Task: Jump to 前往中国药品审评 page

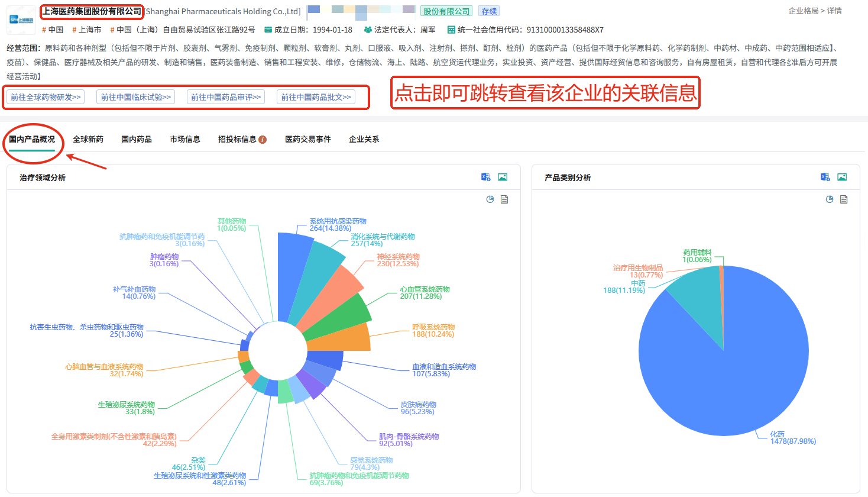Action: pyautogui.click(x=226, y=97)
